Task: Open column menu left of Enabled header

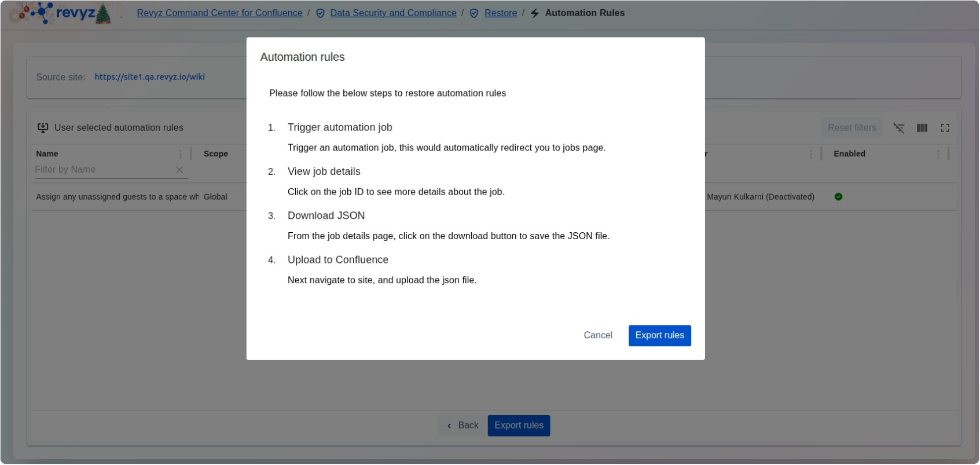Action: (810, 154)
